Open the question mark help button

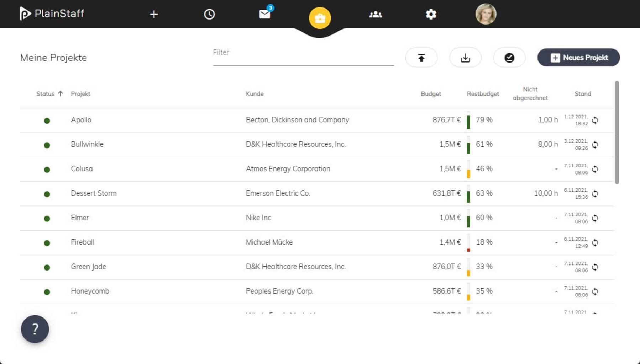click(x=35, y=329)
